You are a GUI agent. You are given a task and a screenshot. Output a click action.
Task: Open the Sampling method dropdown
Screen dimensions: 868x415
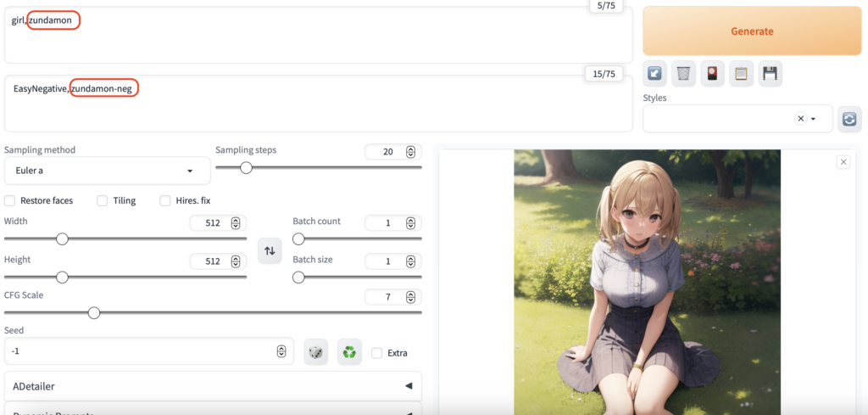click(x=107, y=171)
